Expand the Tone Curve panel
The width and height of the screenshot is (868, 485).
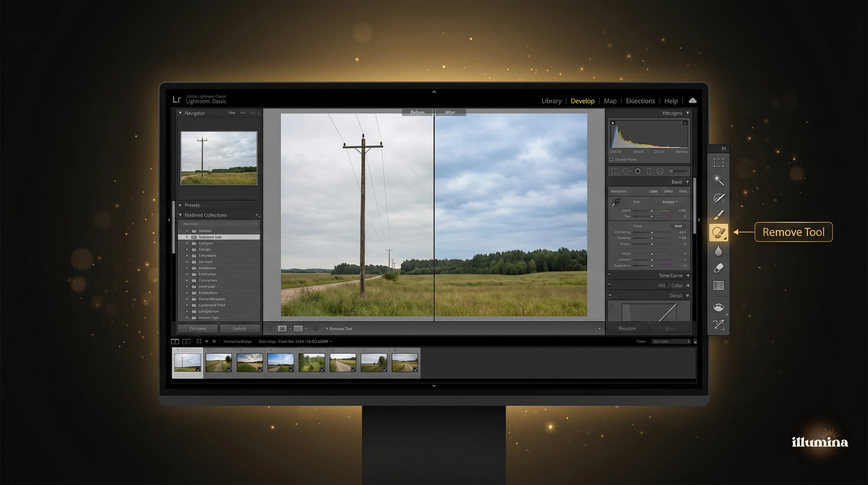point(671,275)
